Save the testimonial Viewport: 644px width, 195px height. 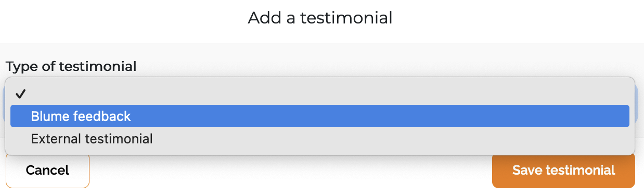point(563,170)
